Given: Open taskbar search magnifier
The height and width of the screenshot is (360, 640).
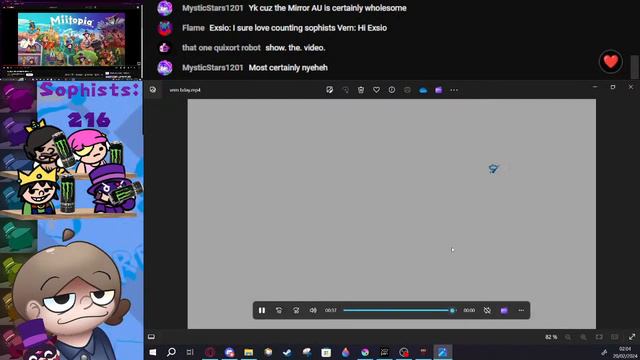Looking at the screenshot, I should (x=171, y=352).
